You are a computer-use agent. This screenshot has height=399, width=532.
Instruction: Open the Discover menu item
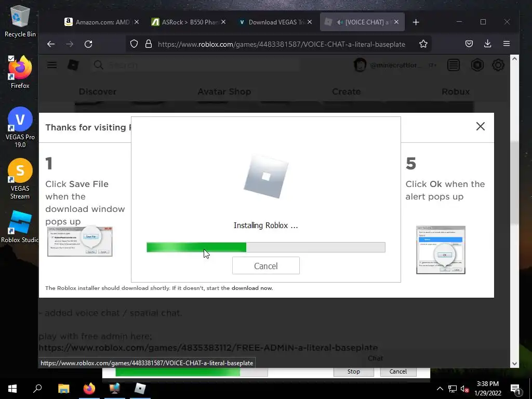tap(98, 91)
